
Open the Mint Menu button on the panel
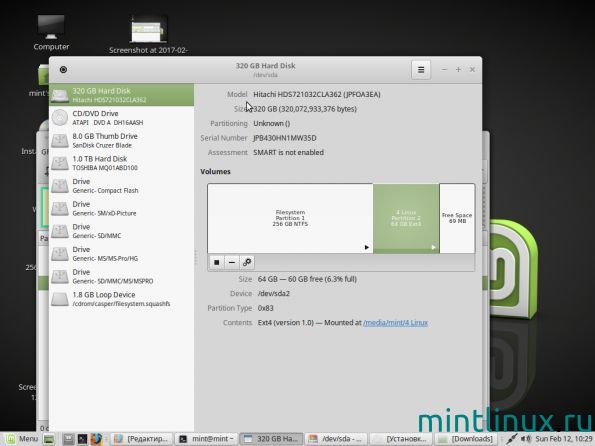21,439
